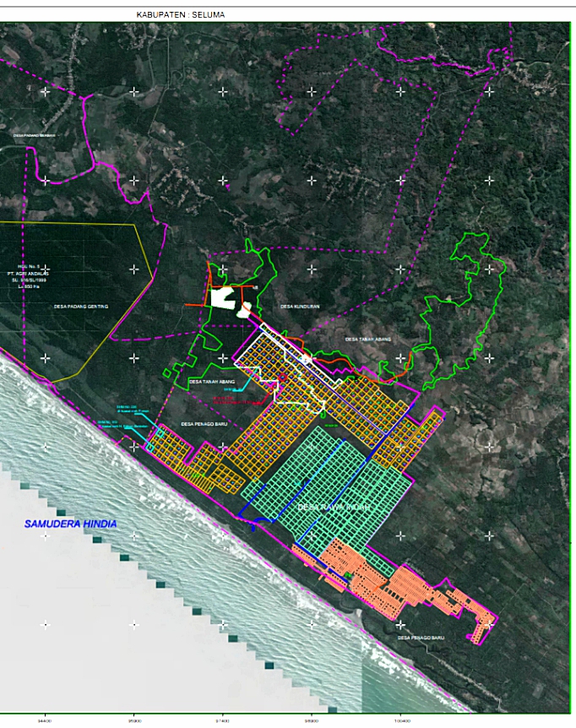
Task: Click DESA PENAGO BARU label near coastline
Action: (x=202, y=423)
